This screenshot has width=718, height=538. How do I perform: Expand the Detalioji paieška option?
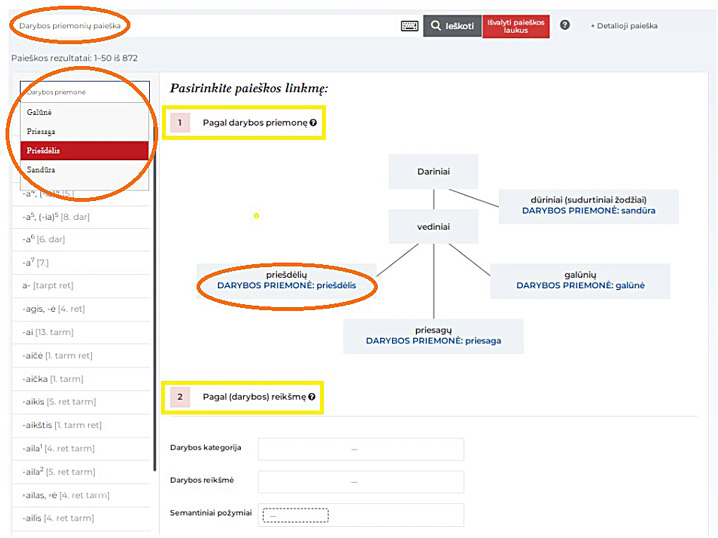coord(624,26)
